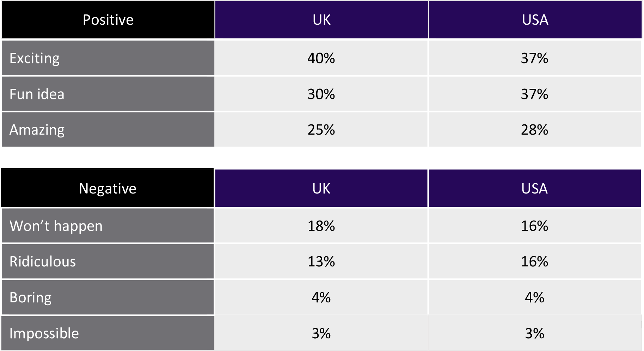Click the USA header in Negative table

tap(534, 189)
